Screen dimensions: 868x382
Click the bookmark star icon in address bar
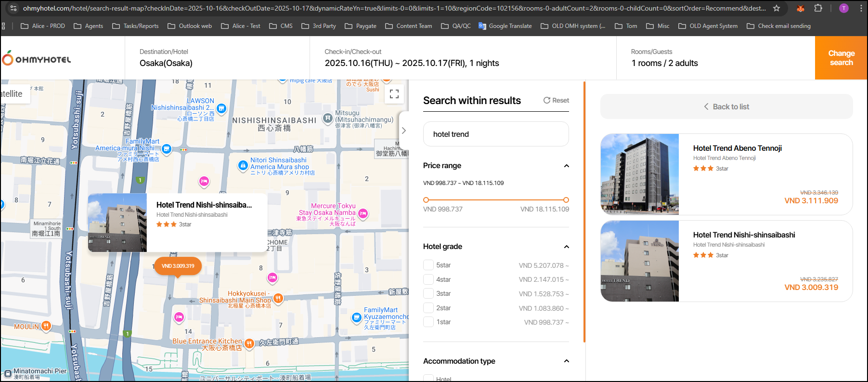(776, 8)
